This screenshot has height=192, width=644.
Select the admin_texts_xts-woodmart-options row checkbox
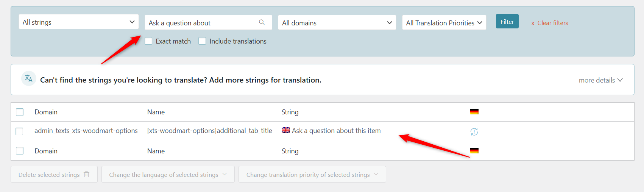pos(19,131)
